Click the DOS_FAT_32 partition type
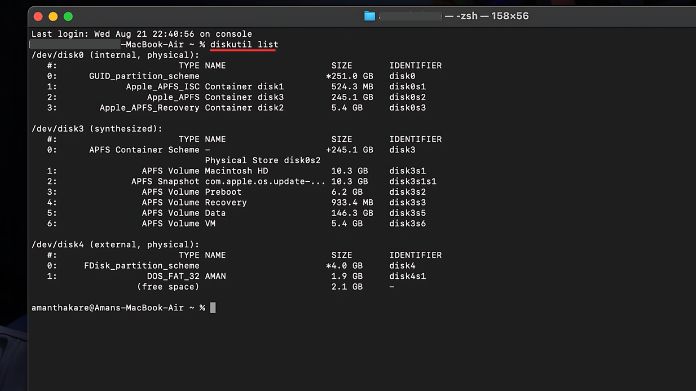696x391 pixels. pyautogui.click(x=173, y=276)
